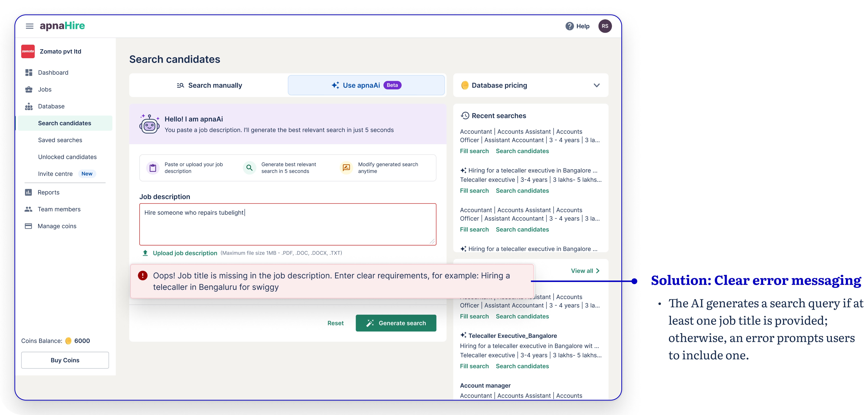Click the upload arrow icon
868x415 pixels.
pos(145,253)
